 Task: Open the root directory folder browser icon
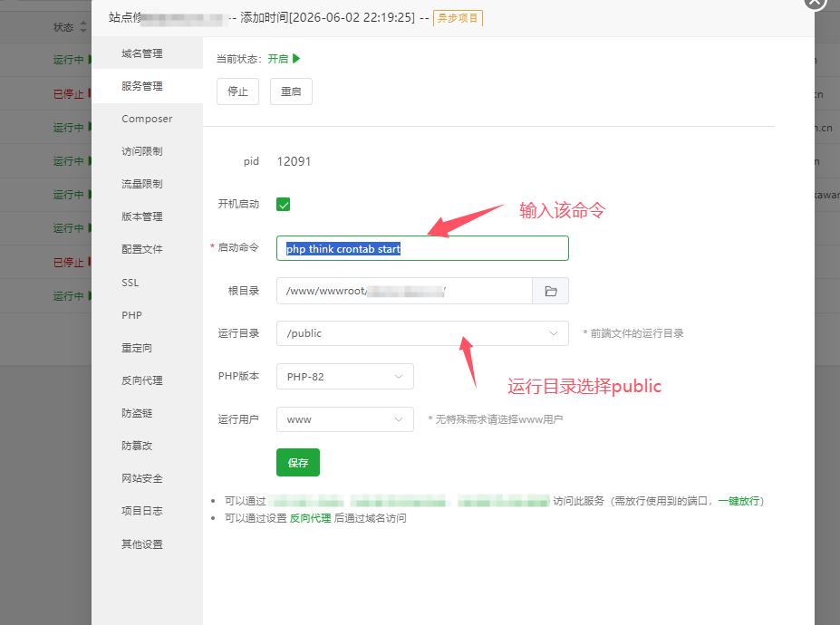[550, 291]
